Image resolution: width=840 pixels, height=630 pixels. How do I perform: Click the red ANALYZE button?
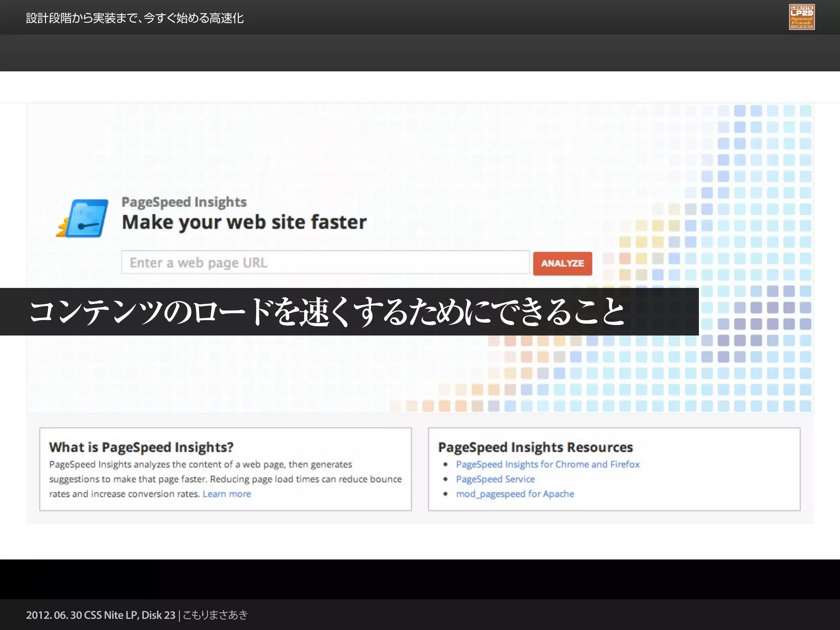click(x=562, y=263)
